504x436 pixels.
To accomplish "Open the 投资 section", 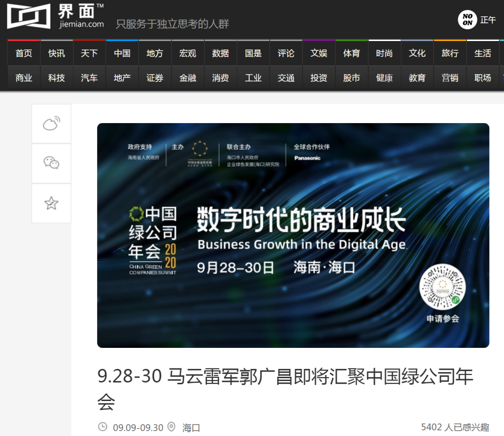I will tap(319, 78).
